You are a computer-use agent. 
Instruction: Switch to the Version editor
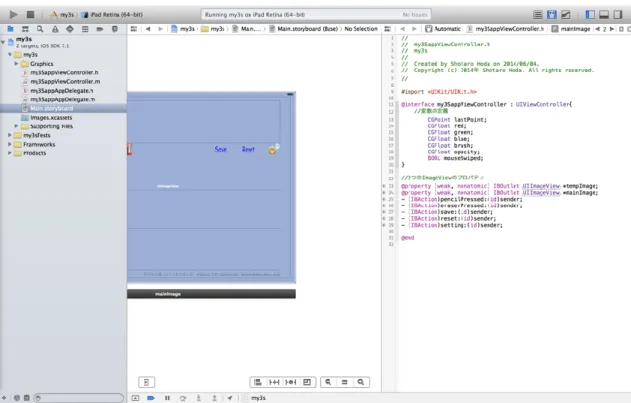[x=566, y=15]
